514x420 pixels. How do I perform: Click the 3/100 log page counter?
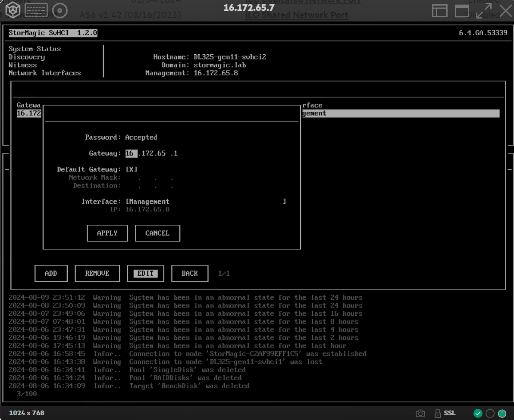[27, 394]
